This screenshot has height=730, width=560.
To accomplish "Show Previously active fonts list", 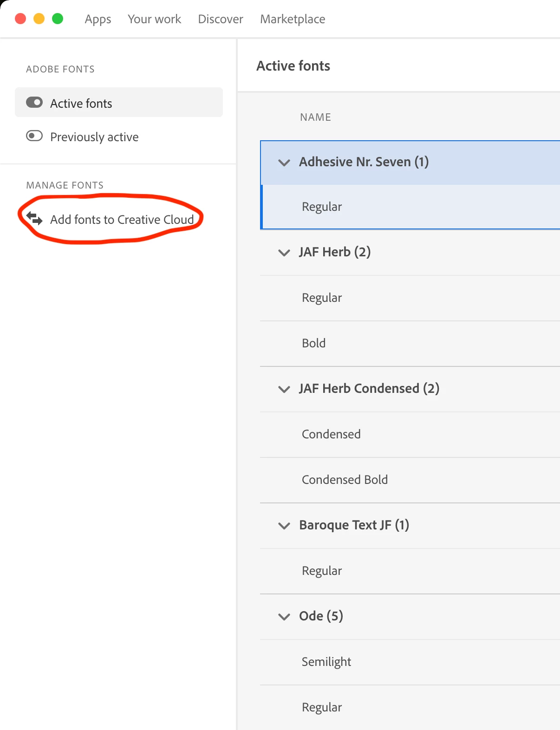I will (x=94, y=137).
